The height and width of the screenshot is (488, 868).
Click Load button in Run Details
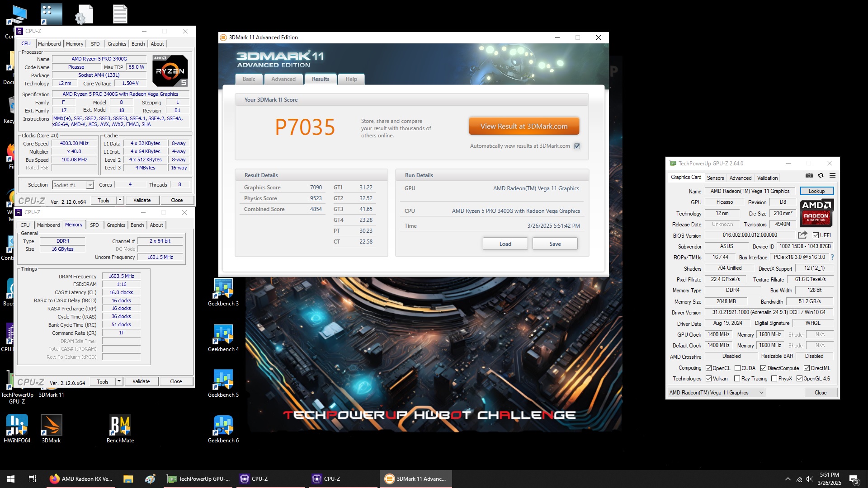[x=505, y=244]
